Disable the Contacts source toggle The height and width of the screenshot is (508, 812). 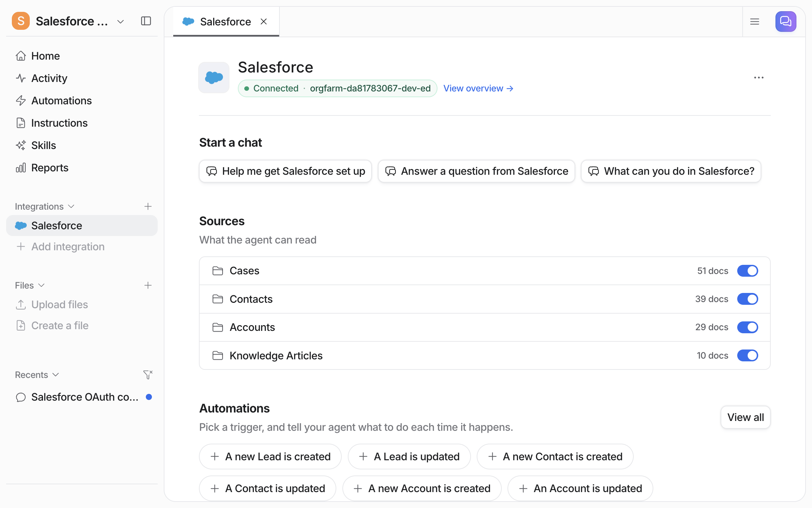747,299
